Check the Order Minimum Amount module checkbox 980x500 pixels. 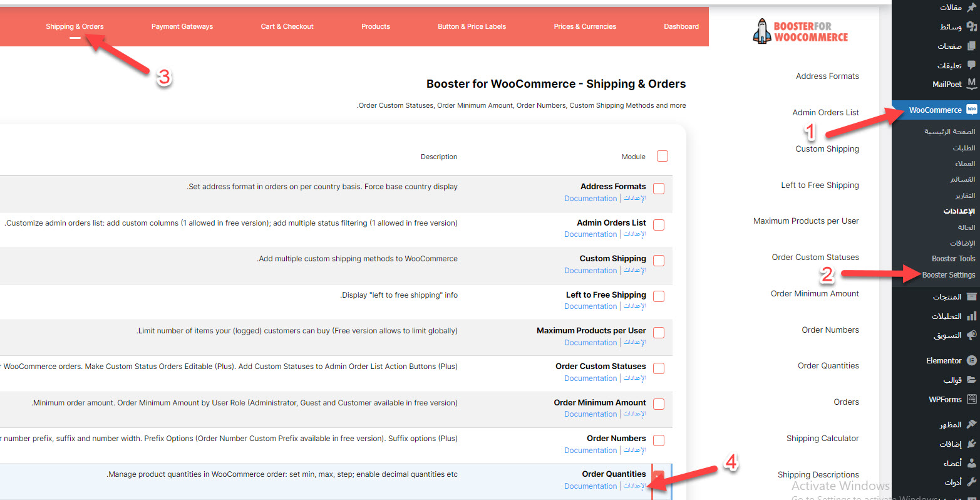659,405
